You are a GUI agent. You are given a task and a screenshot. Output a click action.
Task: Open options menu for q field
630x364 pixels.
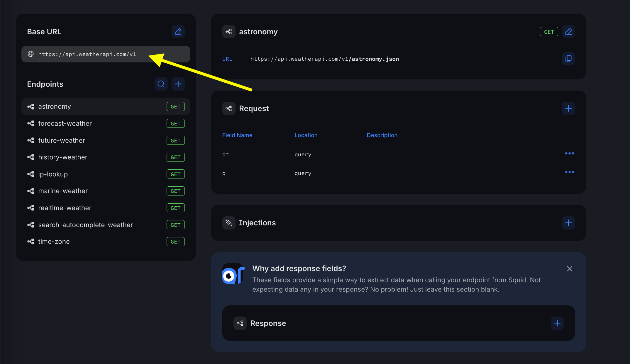click(x=569, y=172)
